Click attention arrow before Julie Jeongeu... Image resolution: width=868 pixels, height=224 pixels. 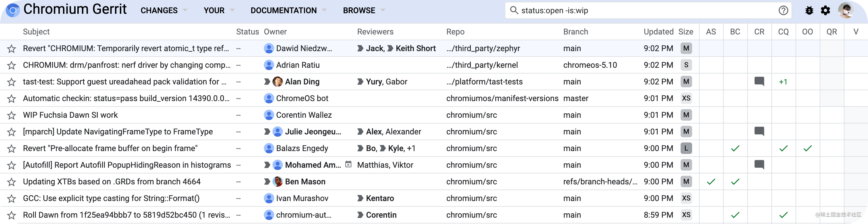(267, 131)
